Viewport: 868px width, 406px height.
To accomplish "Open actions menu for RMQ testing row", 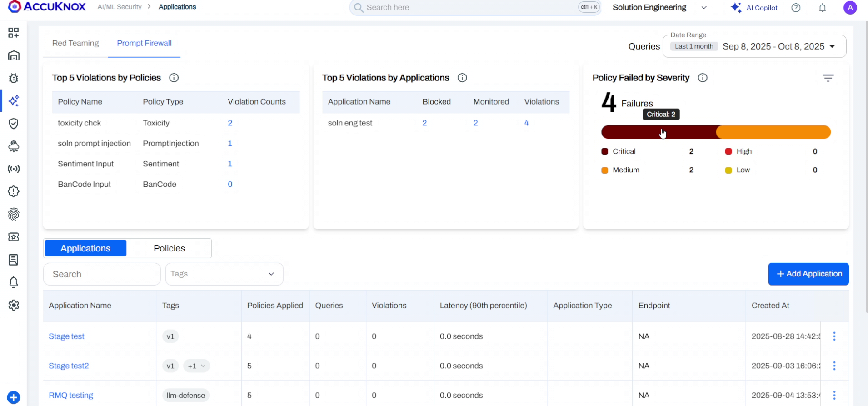I will pyautogui.click(x=834, y=396).
